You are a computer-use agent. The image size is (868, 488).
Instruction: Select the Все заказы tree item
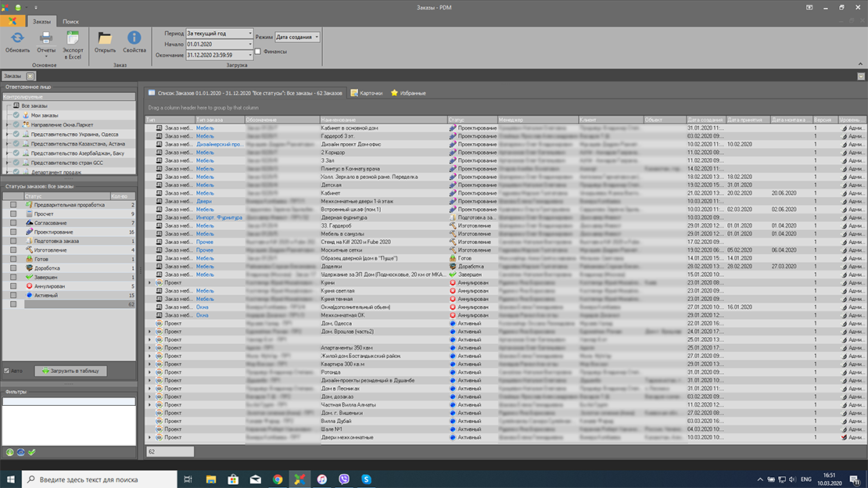[x=34, y=106]
